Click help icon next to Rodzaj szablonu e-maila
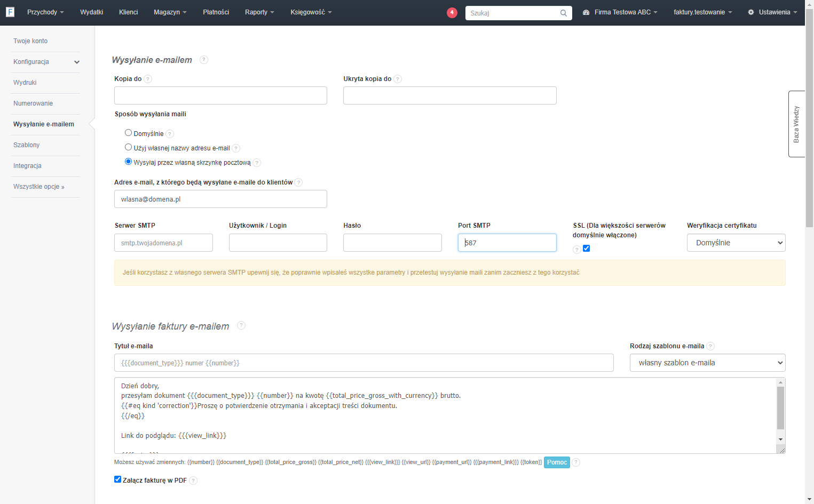 point(710,346)
